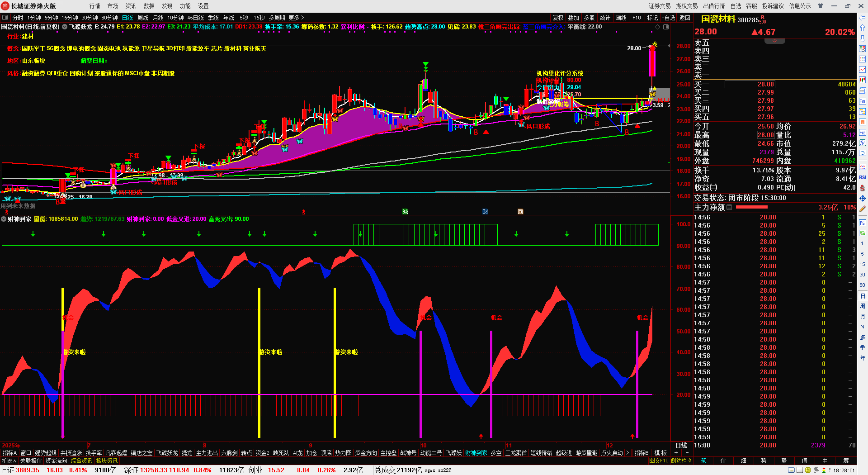Click the 返回 button
The image size is (868, 475).
685,18
